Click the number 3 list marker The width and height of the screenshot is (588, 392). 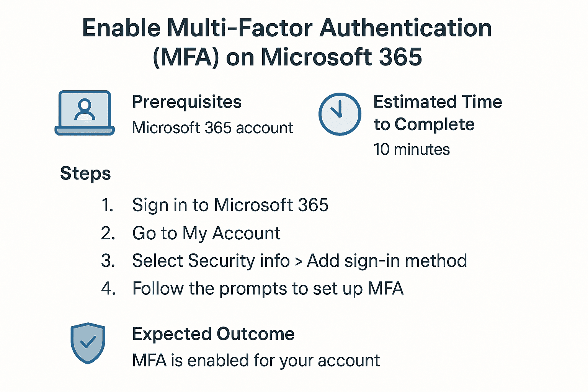pos(108,261)
